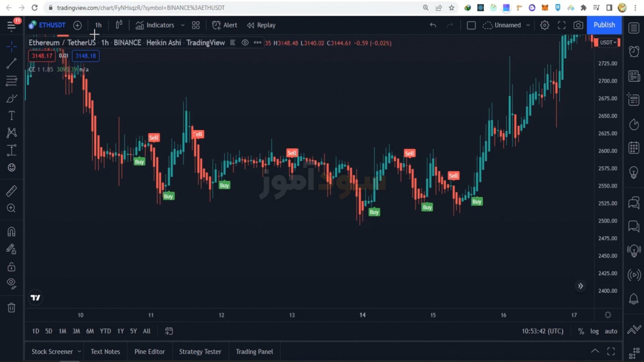The width and height of the screenshot is (644, 362).
Task: Open indicator templates grid icon
Action: point(195,25)
